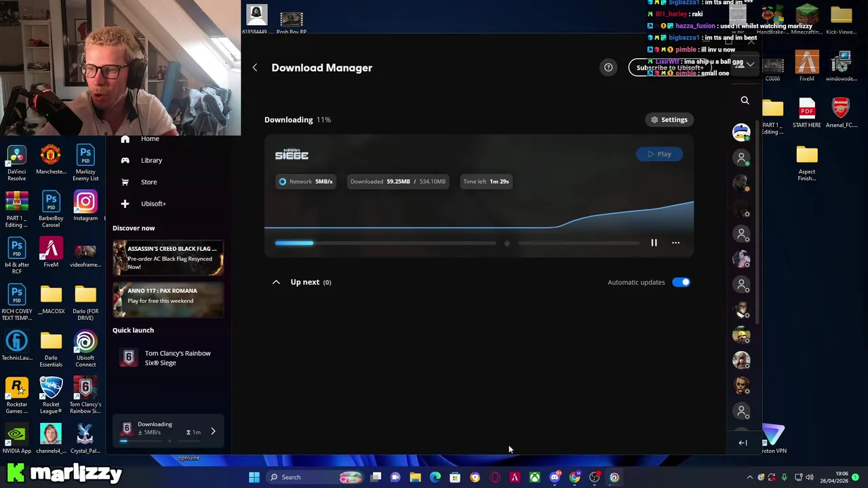Open the Ubisoft+ menu item

153,204
